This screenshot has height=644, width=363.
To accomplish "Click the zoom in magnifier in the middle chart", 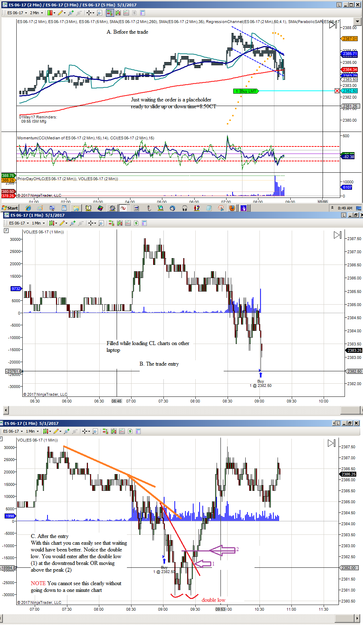I will point(73,223).
